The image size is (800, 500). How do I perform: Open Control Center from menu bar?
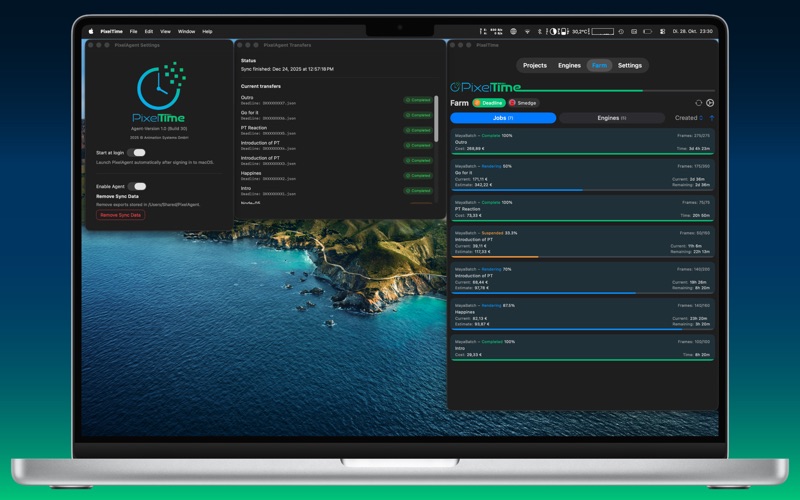(662, 32)
